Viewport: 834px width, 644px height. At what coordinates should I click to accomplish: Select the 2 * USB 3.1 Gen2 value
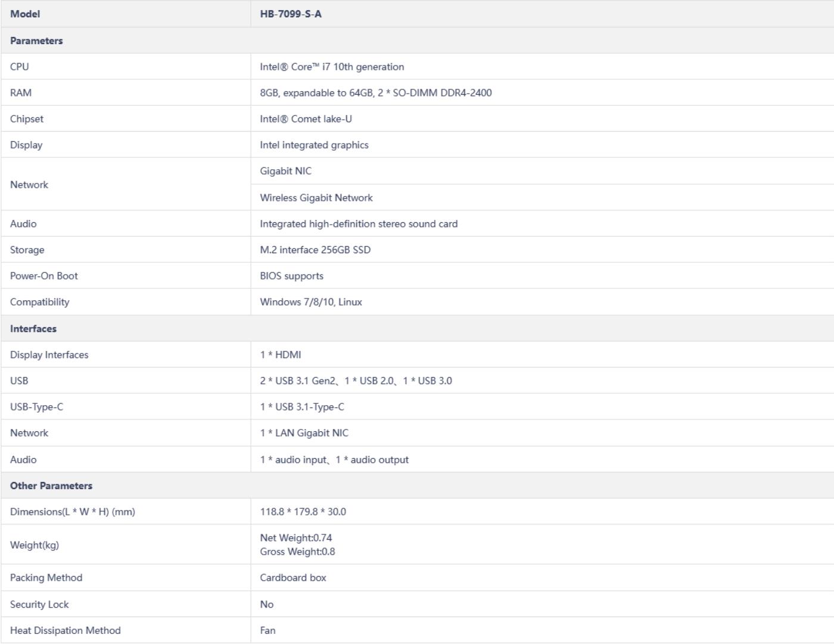tap(356, 381)
